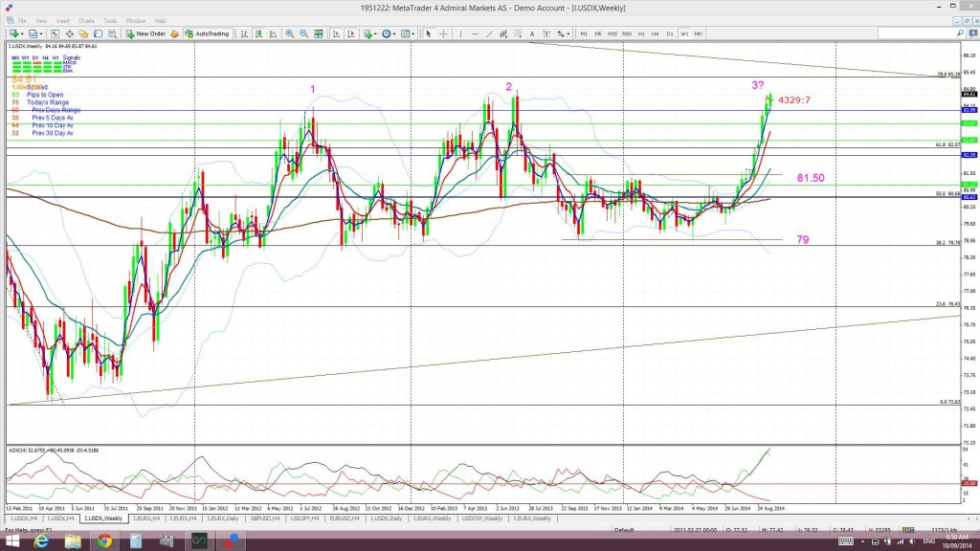Select the Cursor arrow tool

coord(429,33)
